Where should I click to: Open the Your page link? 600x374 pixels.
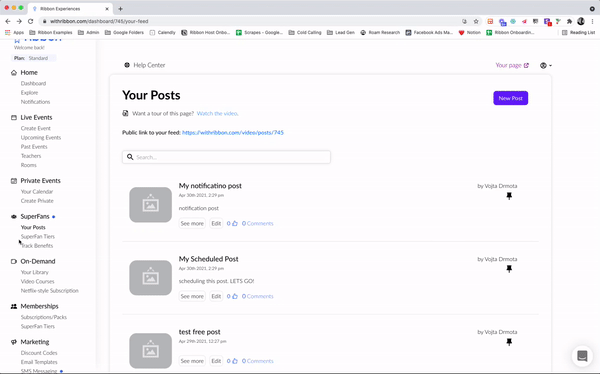(x=512, y=65)
